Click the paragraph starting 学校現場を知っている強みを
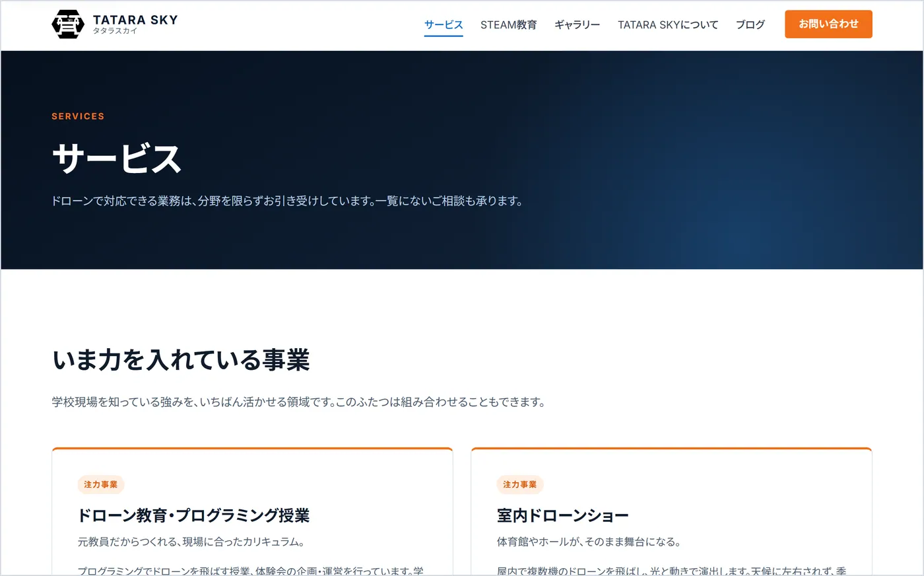924x576 pixels. pos(298,402)
